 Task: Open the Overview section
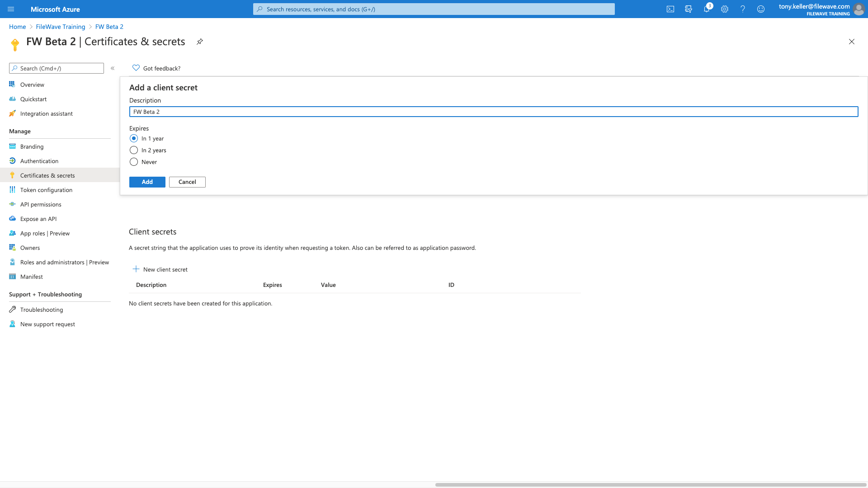pyautogui.click(x=32, y=84)
